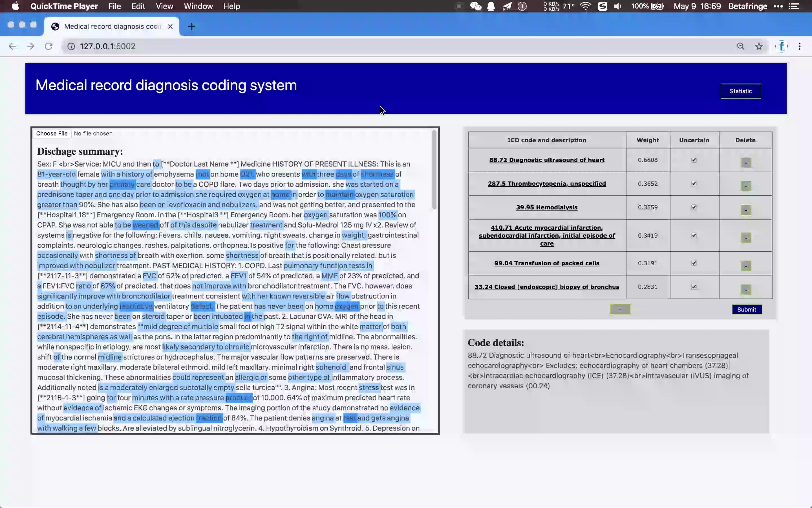Open the Edit menu
The image size is (812, 508).
tap(138, 6)
